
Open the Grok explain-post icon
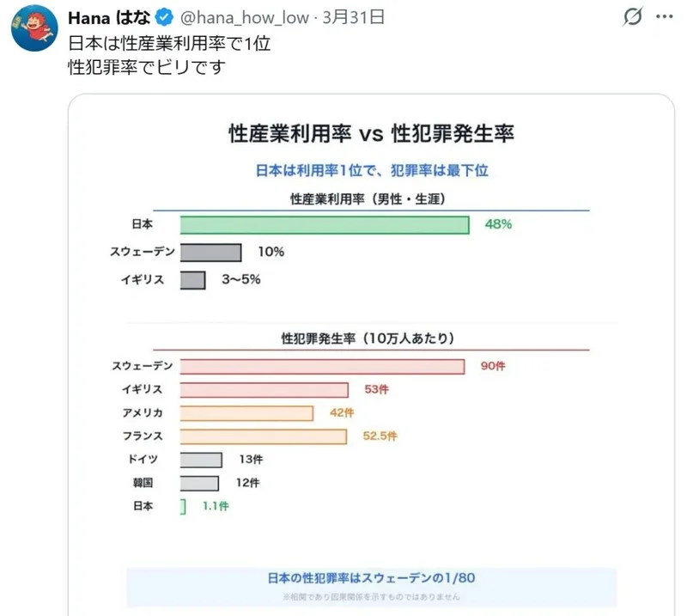[632, 17]
